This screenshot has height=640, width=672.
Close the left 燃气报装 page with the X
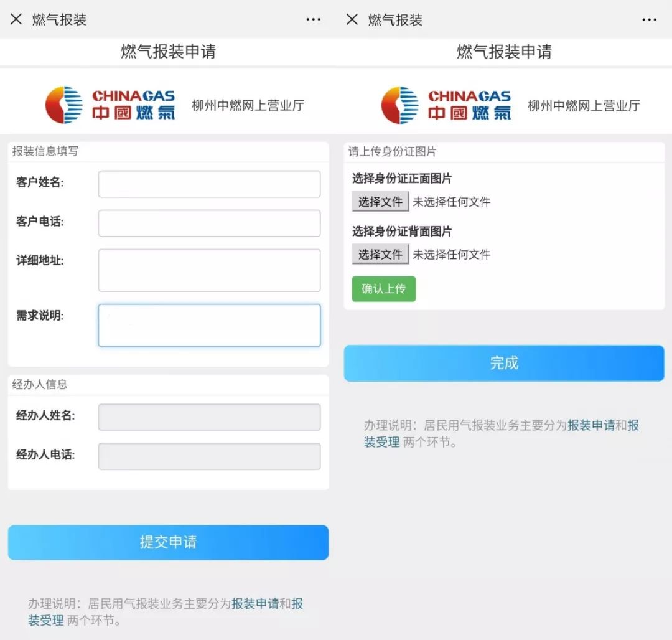tap(16, 19)
